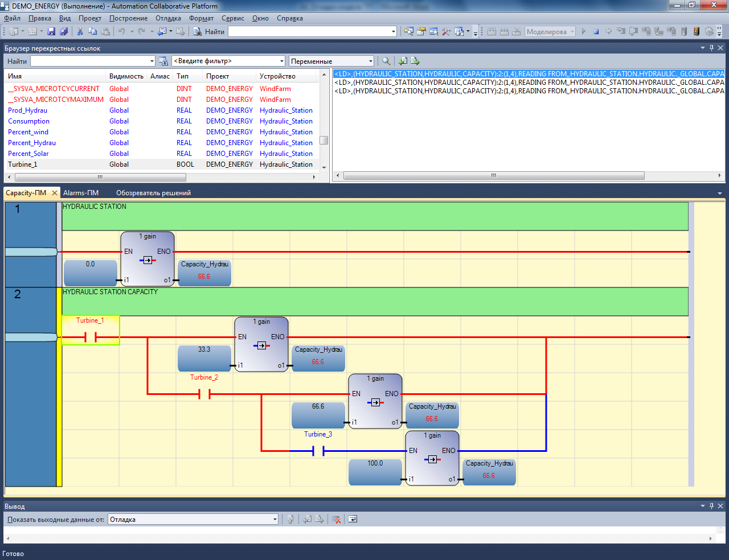Click the Object browser magnifier icon

[434, 31]
